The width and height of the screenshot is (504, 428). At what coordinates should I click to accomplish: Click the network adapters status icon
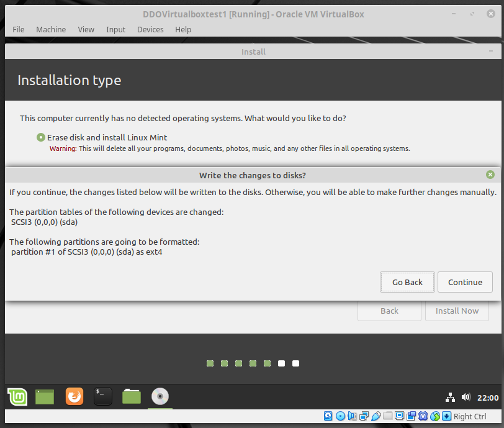pyautogui.click(x=364, y=416)
